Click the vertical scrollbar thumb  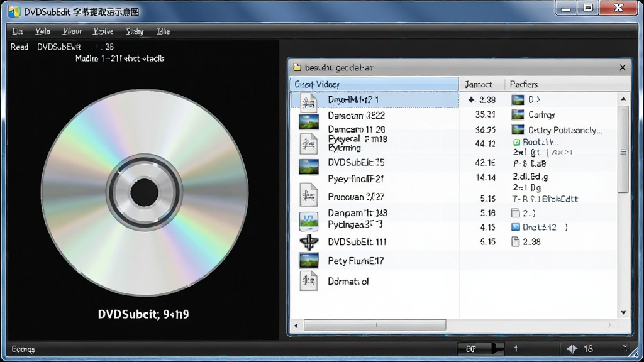pos(623,150)
